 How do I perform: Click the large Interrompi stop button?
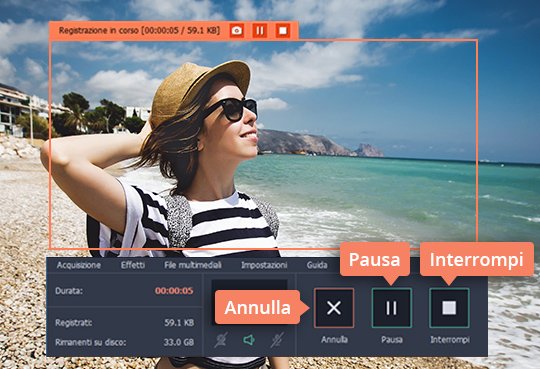(x=449, y=308)
